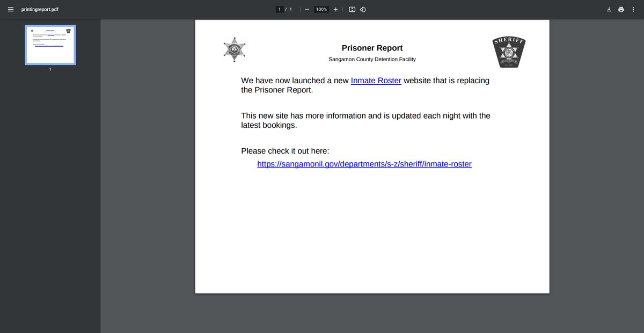Click the printingreport.pdf file title

(40, 9)
